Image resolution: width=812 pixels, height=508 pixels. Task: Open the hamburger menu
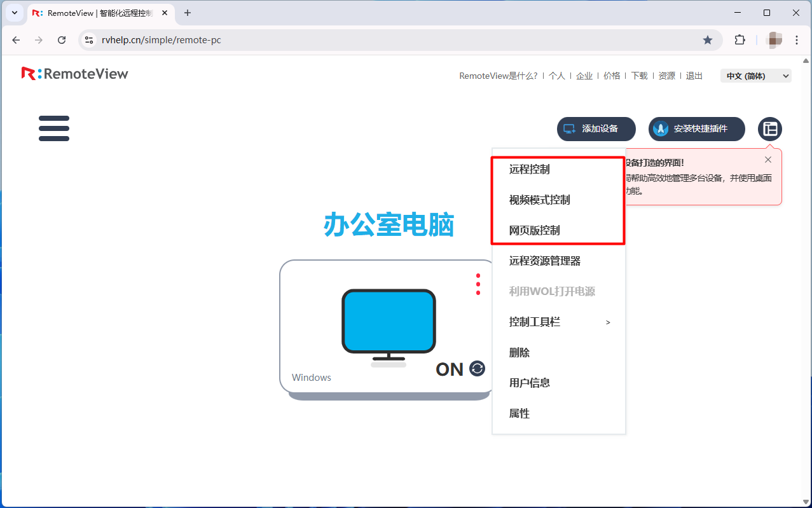[x=54, y=128]
